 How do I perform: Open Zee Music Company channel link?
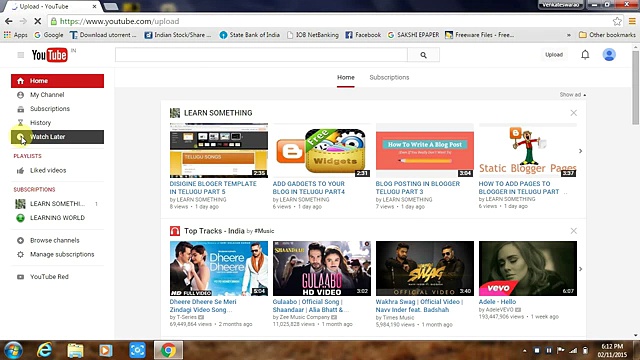[304, 317]
